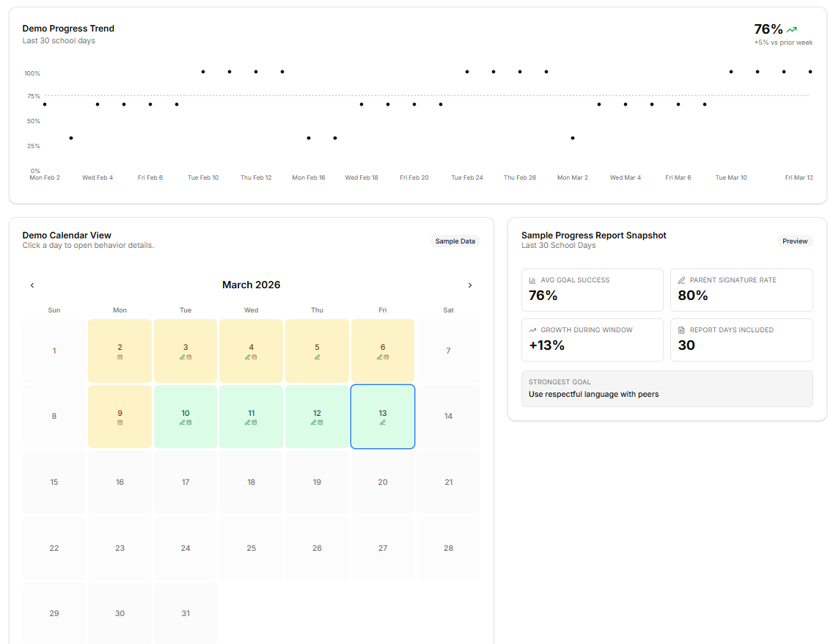
Task: Click the Sample Data badge
Action: tap(455, 241)
